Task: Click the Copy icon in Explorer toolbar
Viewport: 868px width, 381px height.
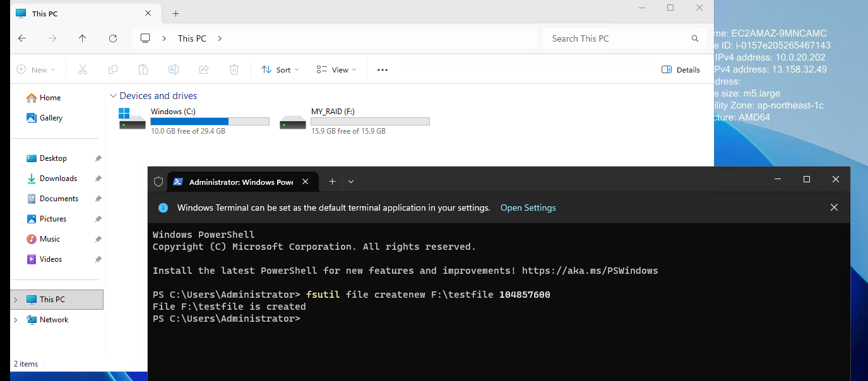Action: (113, 70)
